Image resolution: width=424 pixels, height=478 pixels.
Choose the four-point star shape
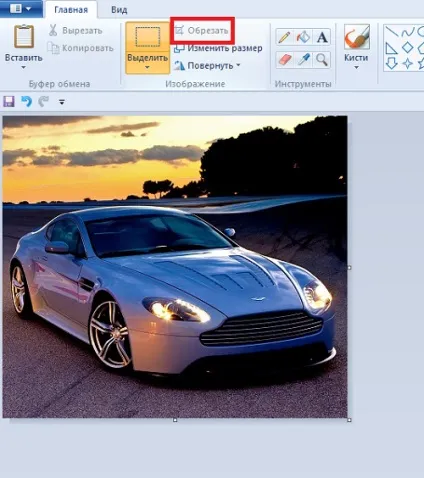tap(407, 63)
